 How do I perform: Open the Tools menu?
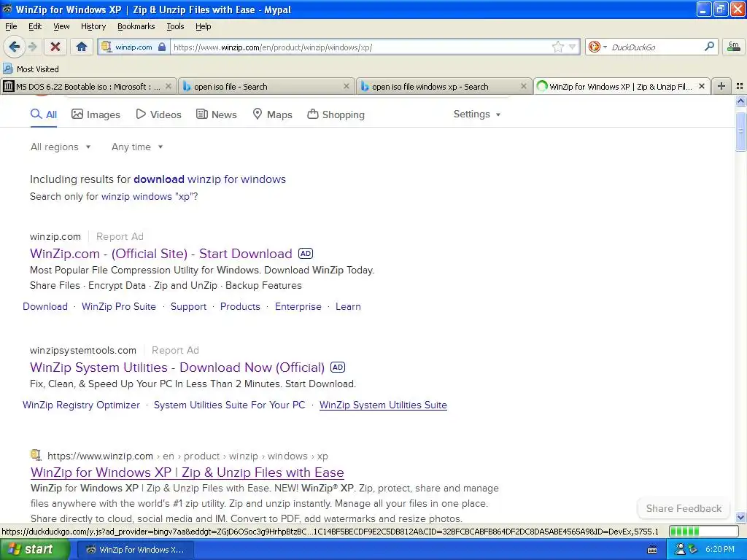coord(175,26)
